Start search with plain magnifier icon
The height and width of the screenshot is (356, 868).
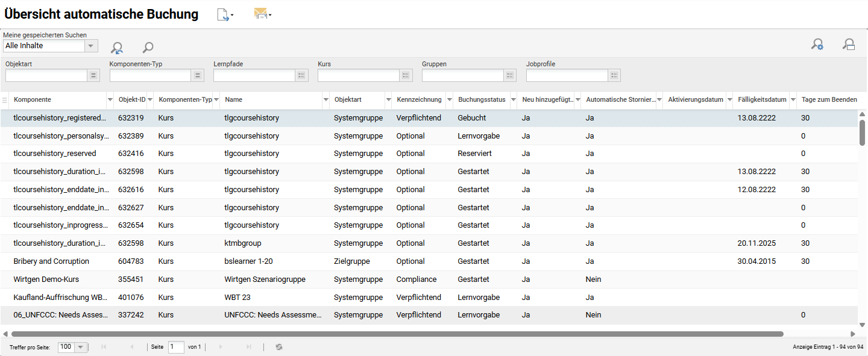(148, 47)
